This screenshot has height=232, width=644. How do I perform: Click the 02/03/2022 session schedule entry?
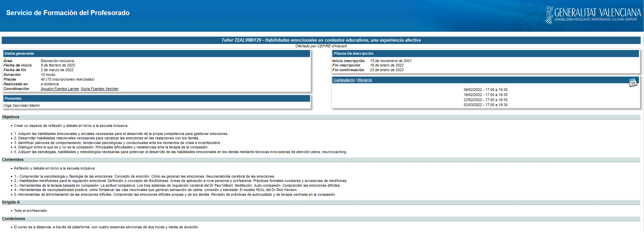click(485, 105)
